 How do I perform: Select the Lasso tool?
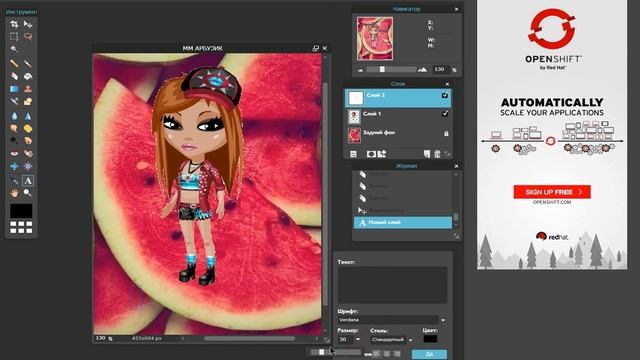[28, 37]
